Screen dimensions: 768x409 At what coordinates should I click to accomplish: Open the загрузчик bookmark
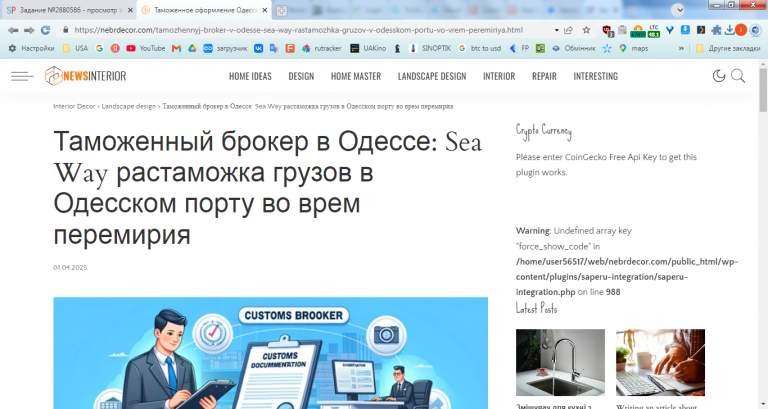pyautogui.click(x=225, y=48)
